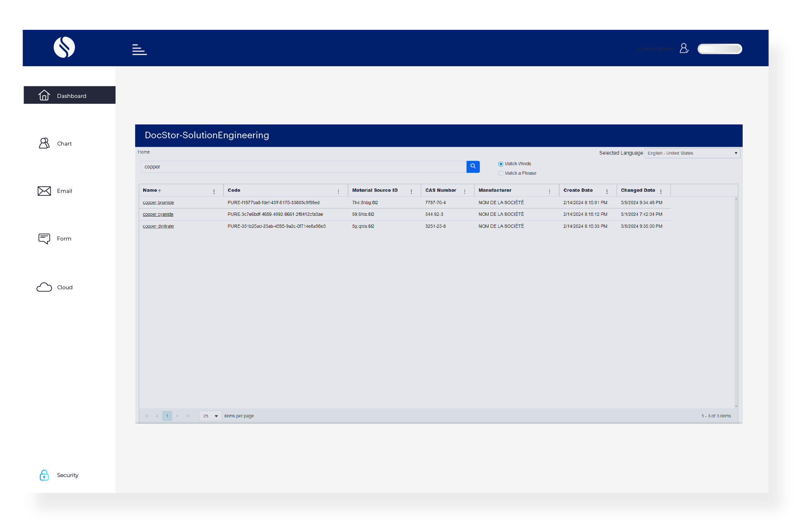Flip the toggle switch in top-right header
The image size is (794, 532).
720,48
